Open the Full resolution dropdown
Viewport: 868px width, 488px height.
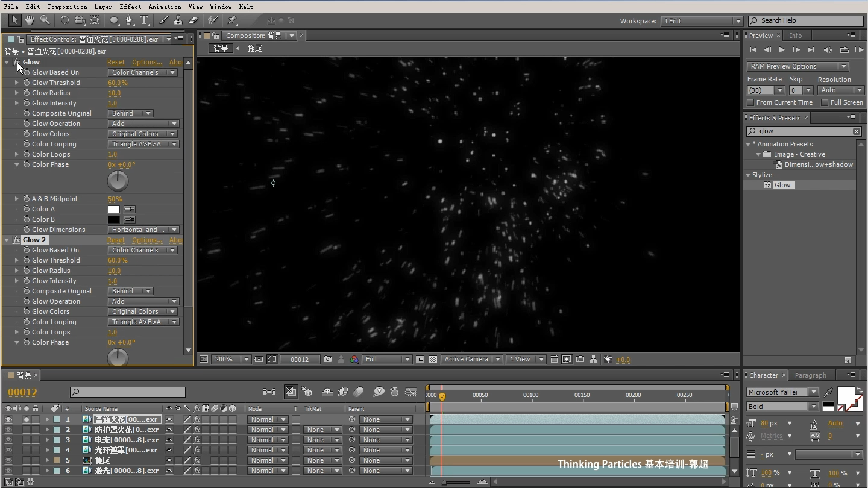(387, 360)
